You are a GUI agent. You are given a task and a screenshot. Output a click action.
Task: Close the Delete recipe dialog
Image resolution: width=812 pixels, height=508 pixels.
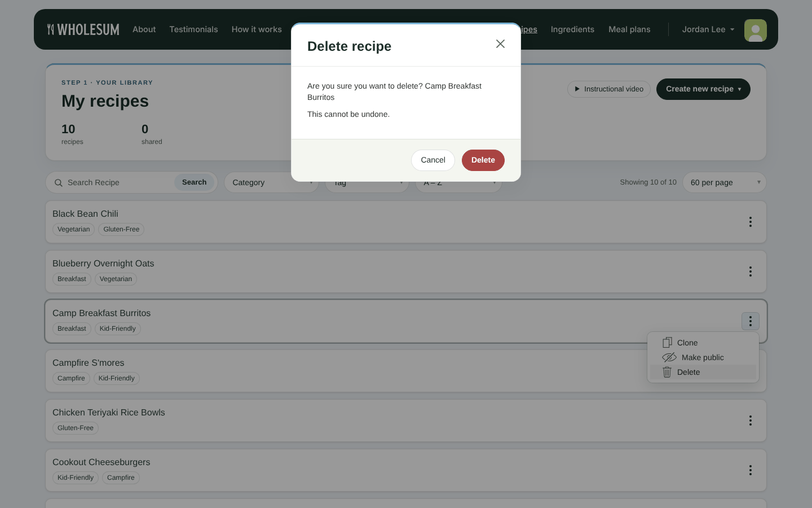tap(500, 44)
